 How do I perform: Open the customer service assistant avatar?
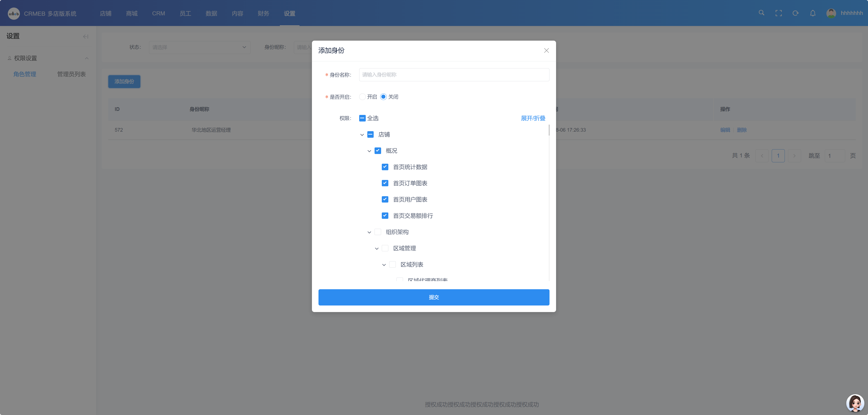(855, 403)
